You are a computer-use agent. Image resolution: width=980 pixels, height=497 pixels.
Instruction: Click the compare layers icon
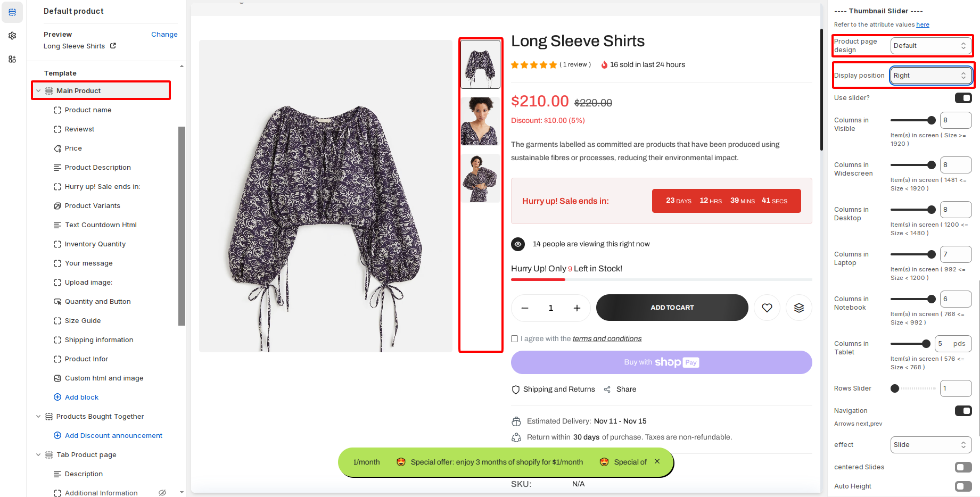[x=798, y=308]
